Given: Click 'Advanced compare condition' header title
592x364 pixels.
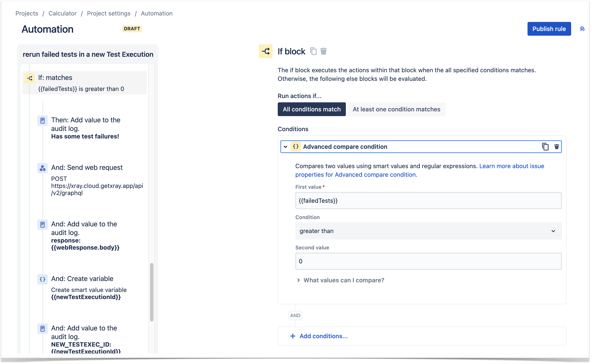Looking at the screenshot, I should [x=345, y=147].
